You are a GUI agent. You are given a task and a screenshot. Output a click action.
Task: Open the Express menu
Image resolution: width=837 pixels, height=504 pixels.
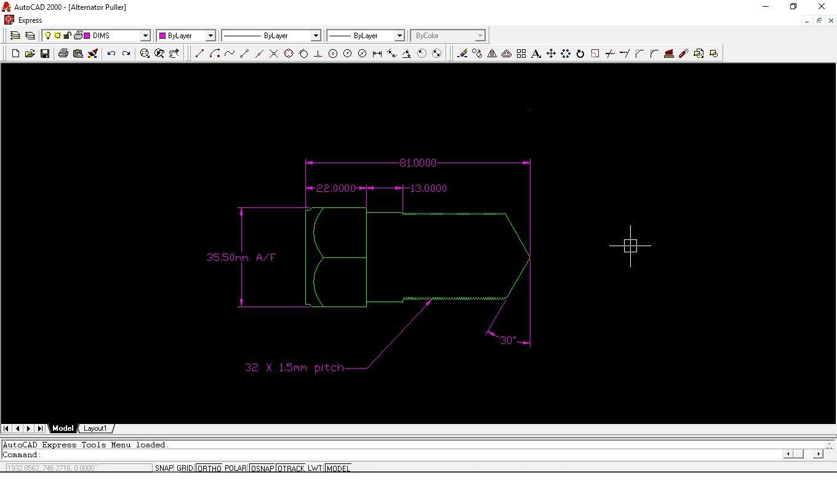[x=30, y=20]
